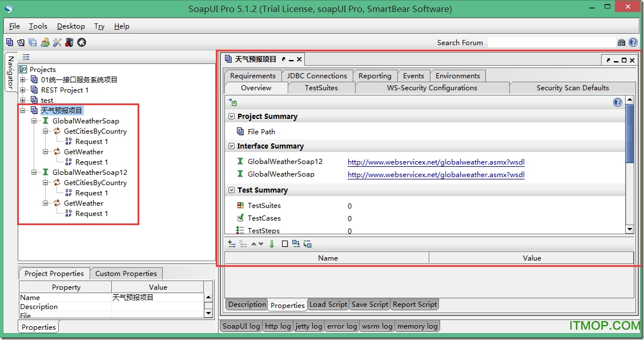
Task: Collapse the Test Summary section
Action: tap(232, 190)
